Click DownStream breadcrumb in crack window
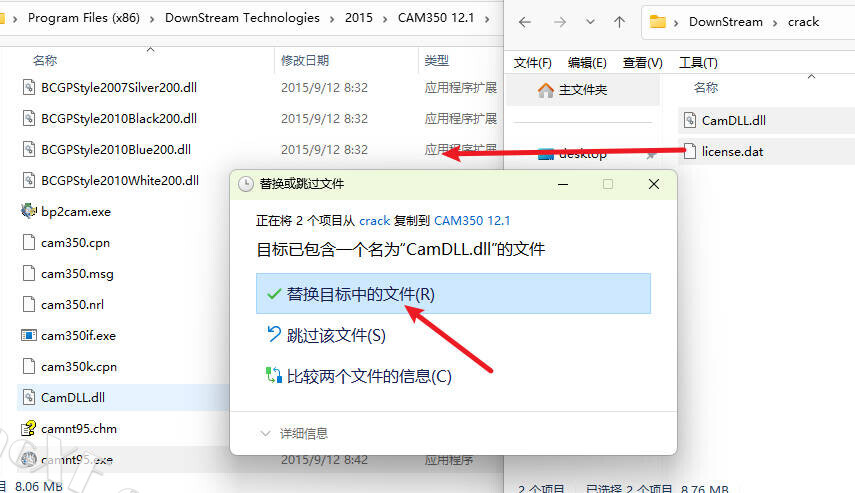The height and width of the screenshot is (493, 855). (726, 22)
